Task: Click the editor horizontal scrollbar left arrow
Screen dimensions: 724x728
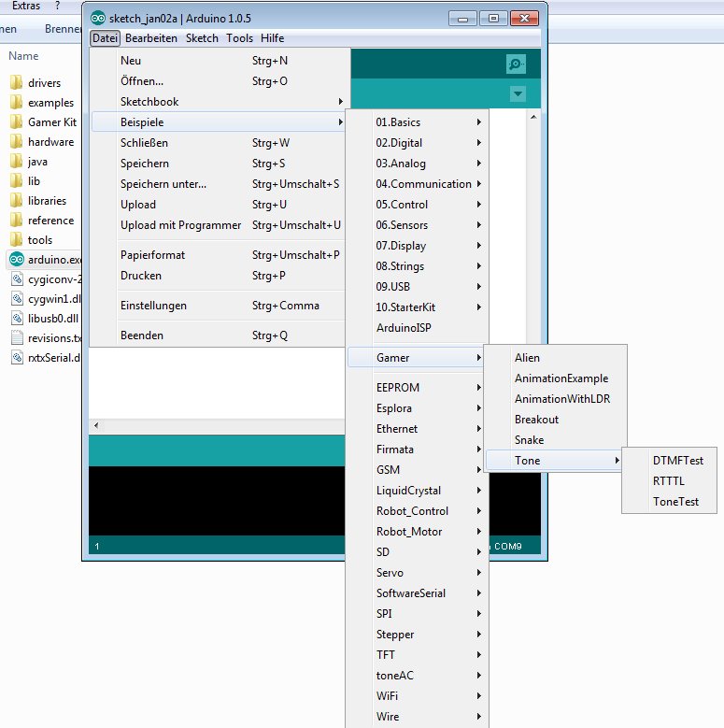Action: [x=94, y=426]
